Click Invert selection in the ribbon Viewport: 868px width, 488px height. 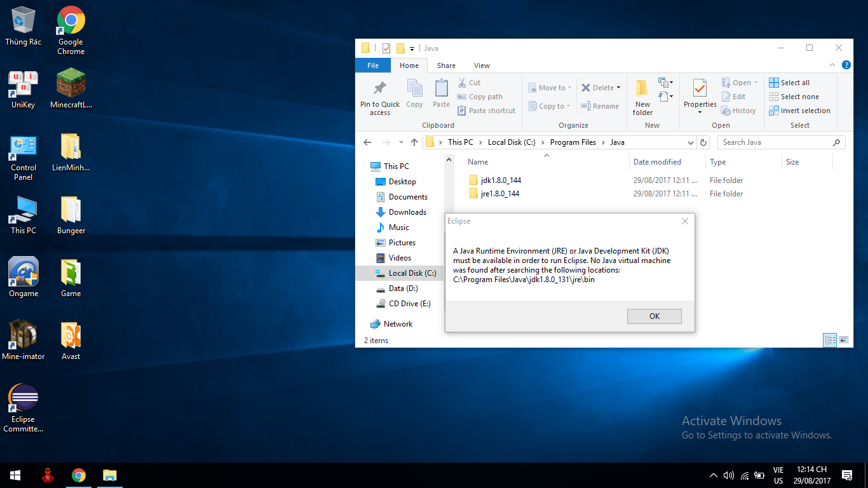(x=799, y=111)
